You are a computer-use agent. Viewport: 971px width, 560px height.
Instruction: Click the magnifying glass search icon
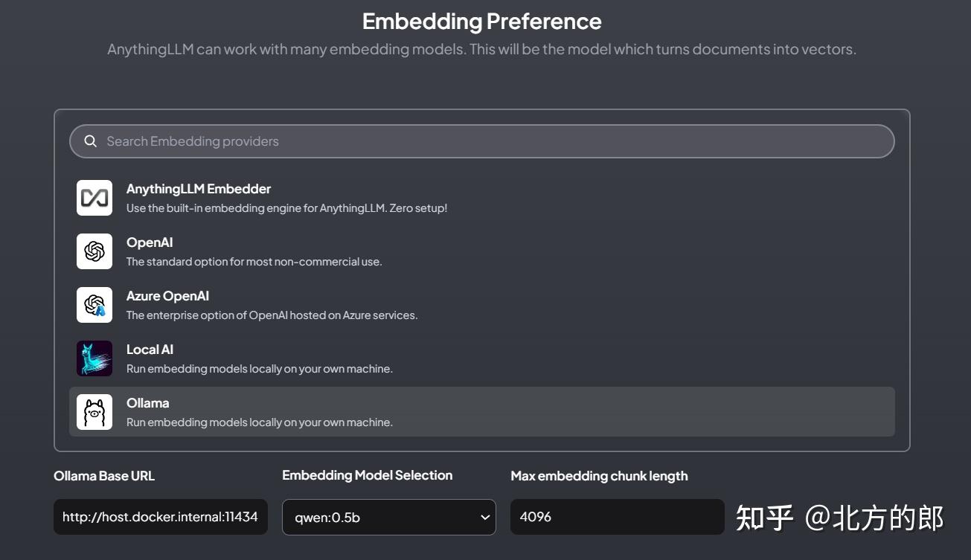tap(90, 141)
